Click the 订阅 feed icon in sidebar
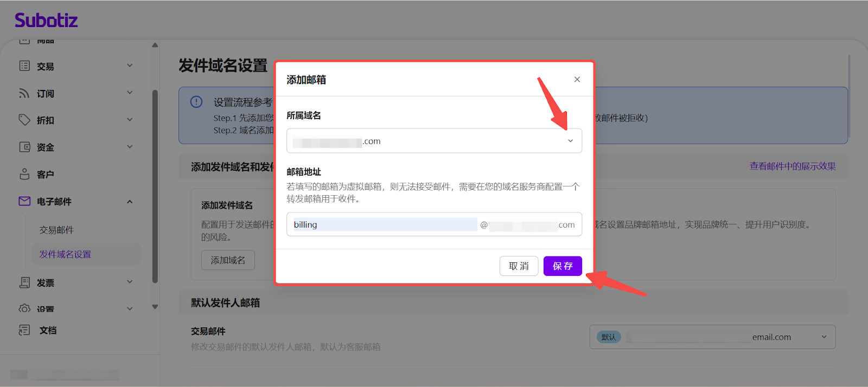Viewport: 868px width, 387px height. 24,93
